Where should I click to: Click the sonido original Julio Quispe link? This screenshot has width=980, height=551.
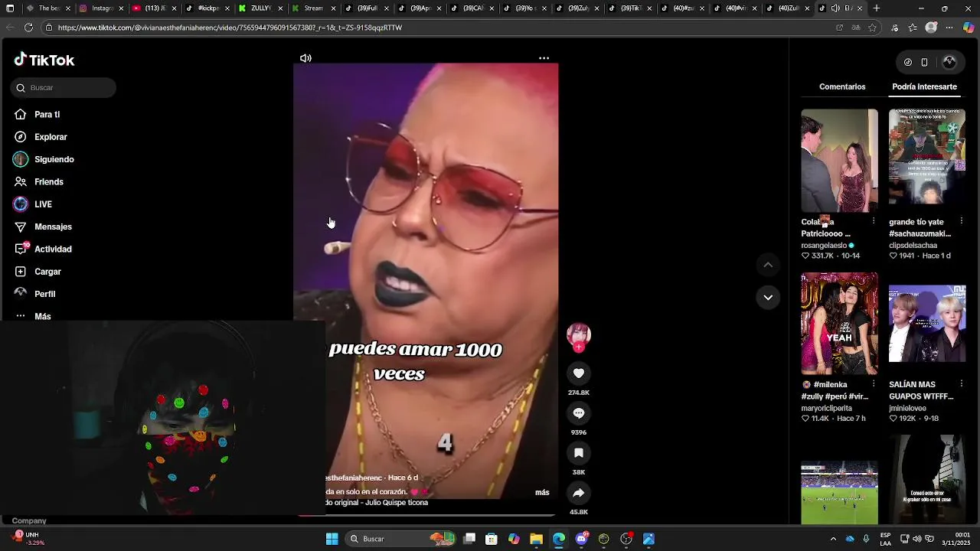(377, 503)
